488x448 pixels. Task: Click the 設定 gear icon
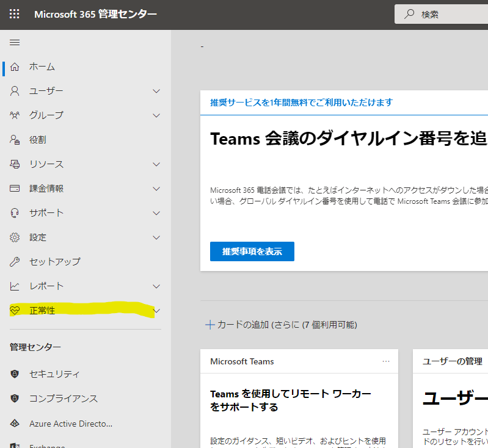click(x=15, y=237)
